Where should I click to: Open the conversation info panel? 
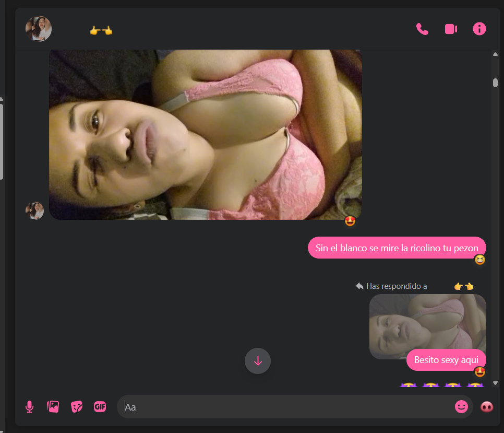pyautogui.click(x=479, y=29)
